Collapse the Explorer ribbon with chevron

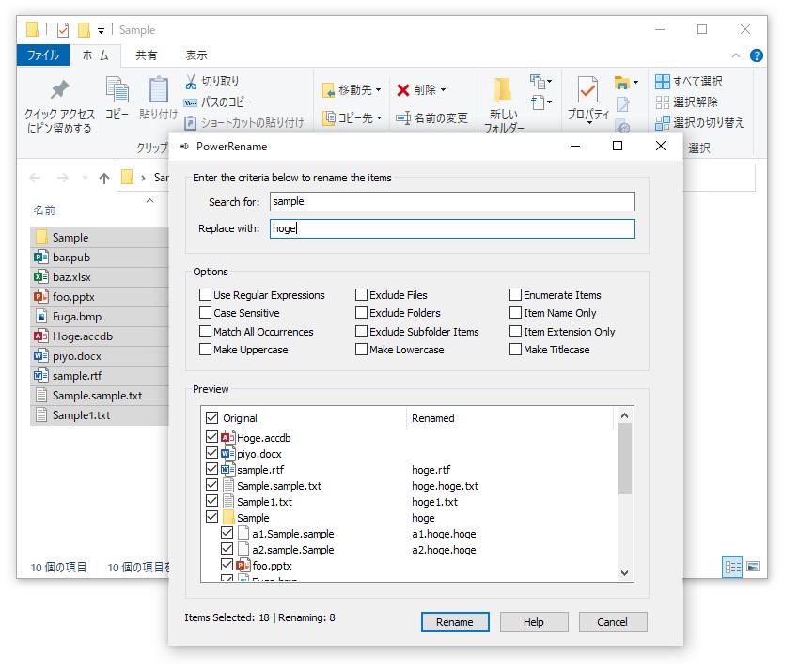735,55
